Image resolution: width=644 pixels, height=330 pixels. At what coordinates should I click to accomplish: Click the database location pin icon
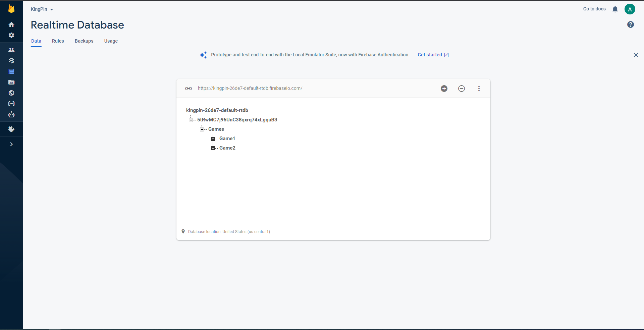(x=183, y=231)
